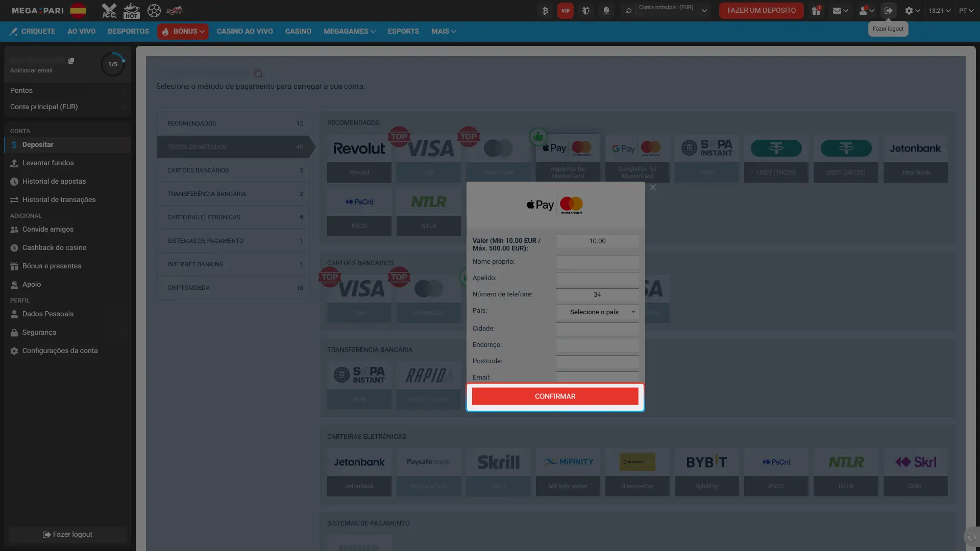Screen dimensions: 980x551
Task: Open the notification bell icon
Action: coord(606,11)
